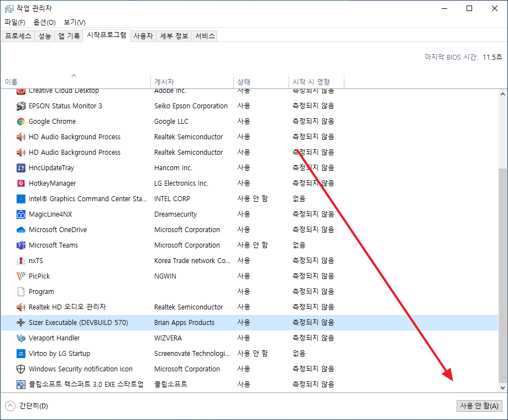The image size is (508, 420).
Task: Click the HncUpdateTray icon
Action: pos(21,168)
